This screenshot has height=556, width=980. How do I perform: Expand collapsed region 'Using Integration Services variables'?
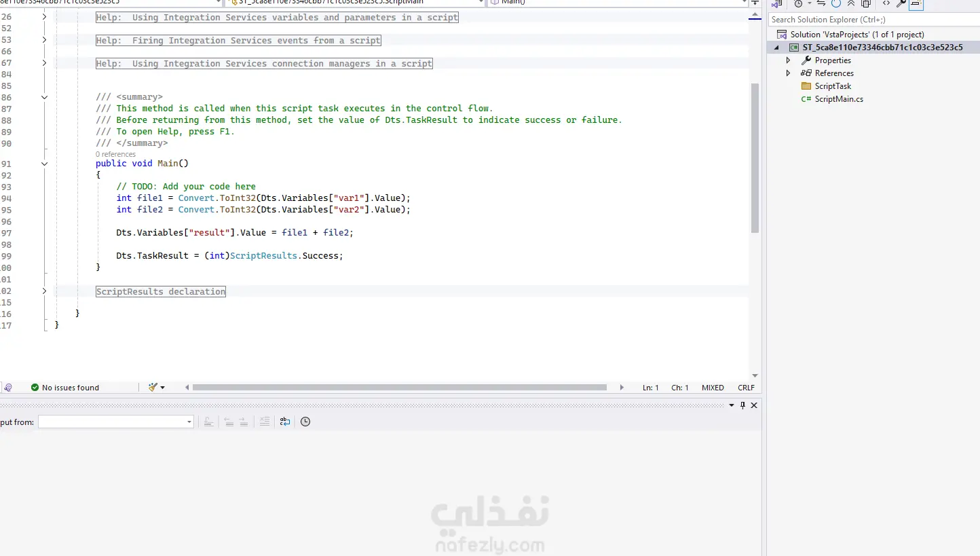click(44, 16)
